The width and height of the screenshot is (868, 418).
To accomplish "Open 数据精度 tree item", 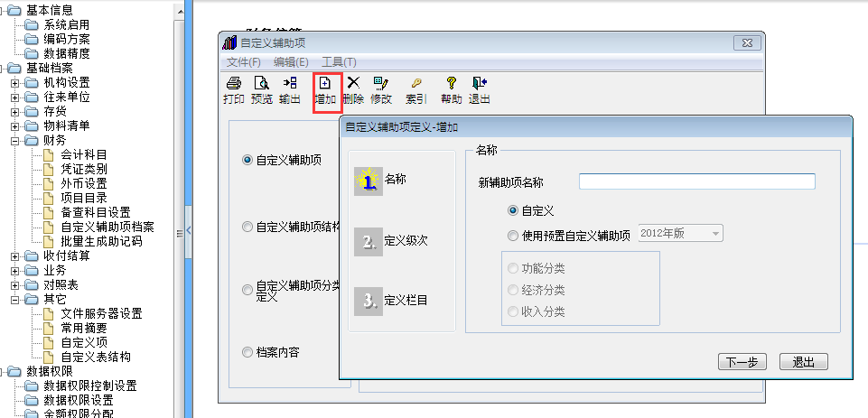I will click(x=67, y=53).
